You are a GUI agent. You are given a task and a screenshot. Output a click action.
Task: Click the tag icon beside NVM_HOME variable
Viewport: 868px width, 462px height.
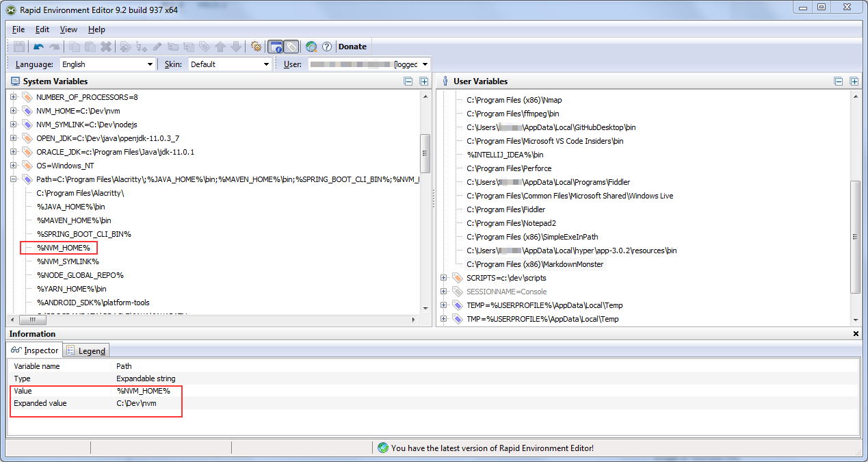coord(27,111)
